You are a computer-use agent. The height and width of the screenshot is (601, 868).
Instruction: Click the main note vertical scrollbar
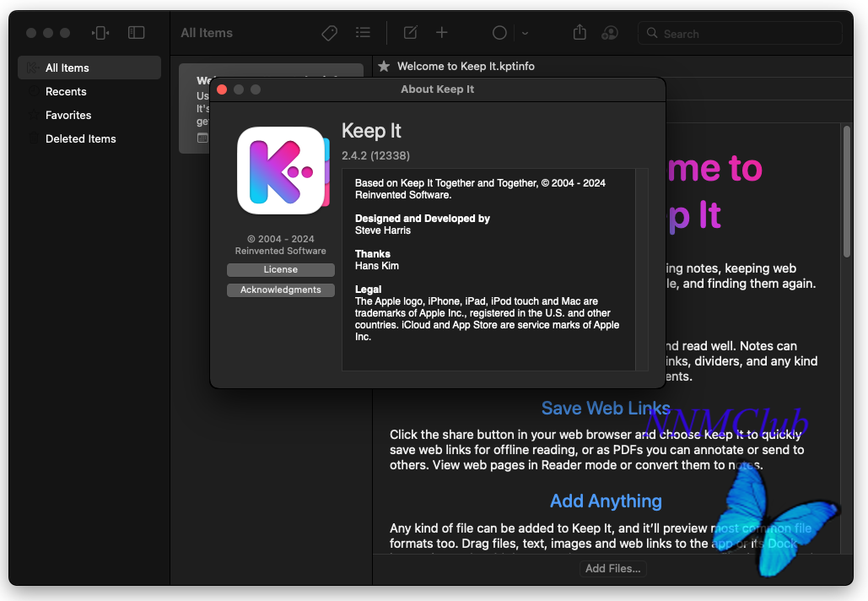coord(846,192)
